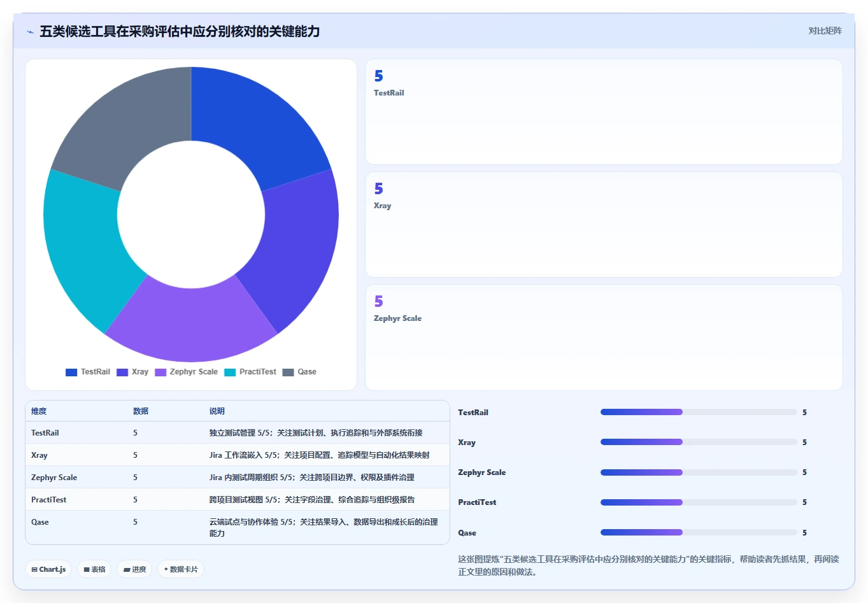Image resolution: width=868 pixels, height=603 pixels.
Task: Click the footer summary text starting 这张图提炼
Action: tap(648, 565)
